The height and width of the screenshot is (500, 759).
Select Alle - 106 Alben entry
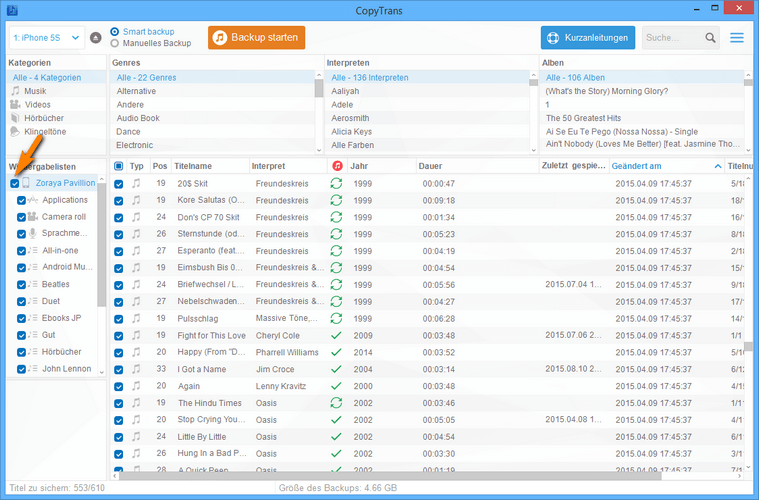pos(642,77)
